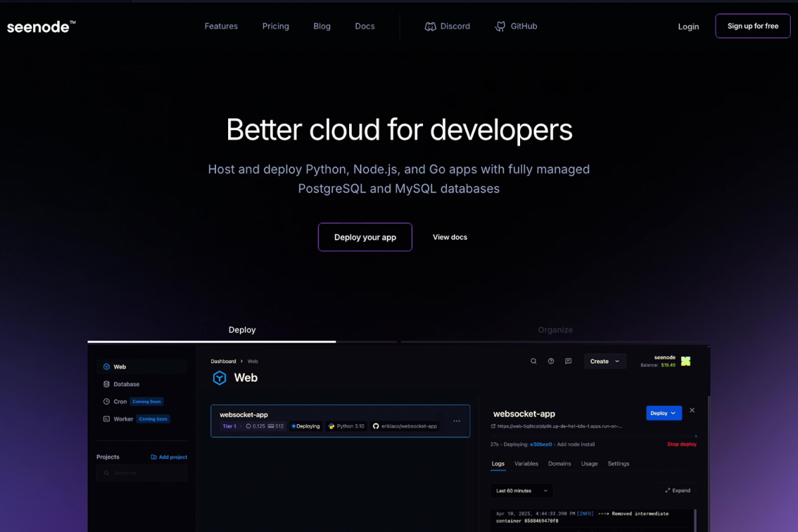Click the help question mark icon
Screen dimensions: 798x532
click(551, 361)
